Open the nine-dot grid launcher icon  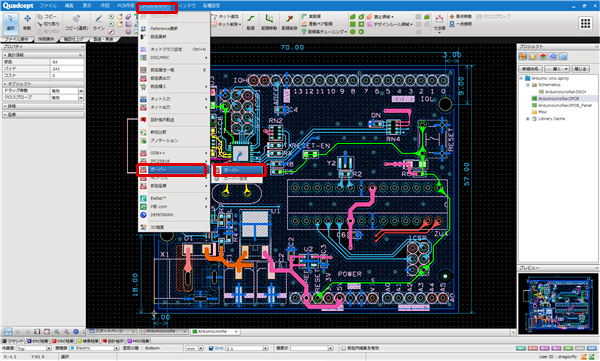point(585,23)
